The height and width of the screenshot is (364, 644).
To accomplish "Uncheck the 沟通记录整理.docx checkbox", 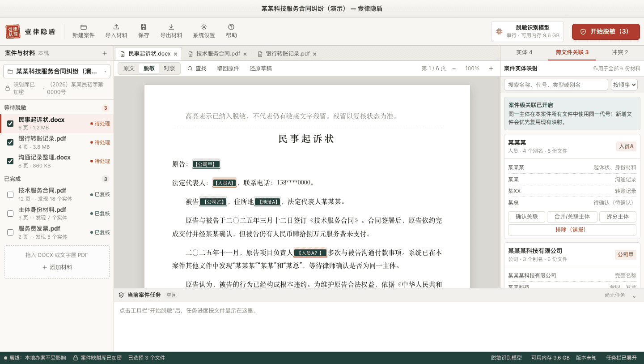I will click(x=10, y=161).
